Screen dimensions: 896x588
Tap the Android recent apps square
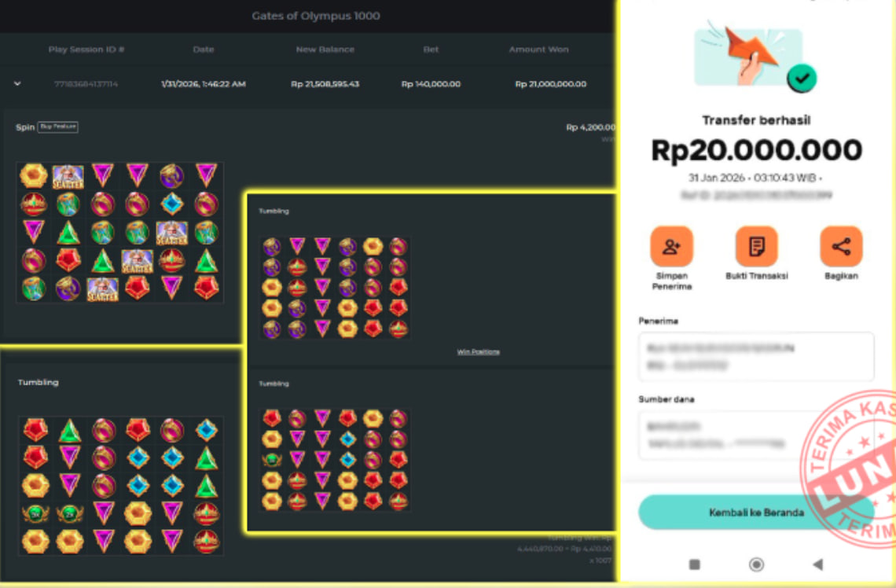coord(694,564)
